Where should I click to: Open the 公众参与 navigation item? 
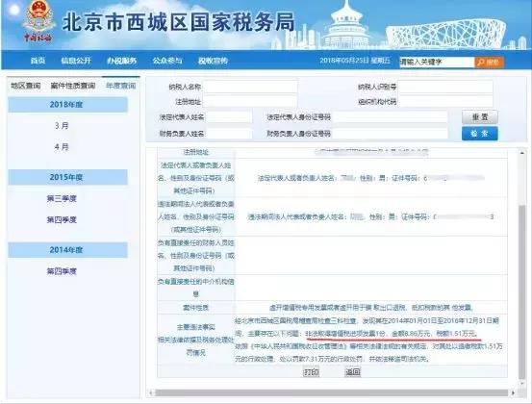click(167, 61)
